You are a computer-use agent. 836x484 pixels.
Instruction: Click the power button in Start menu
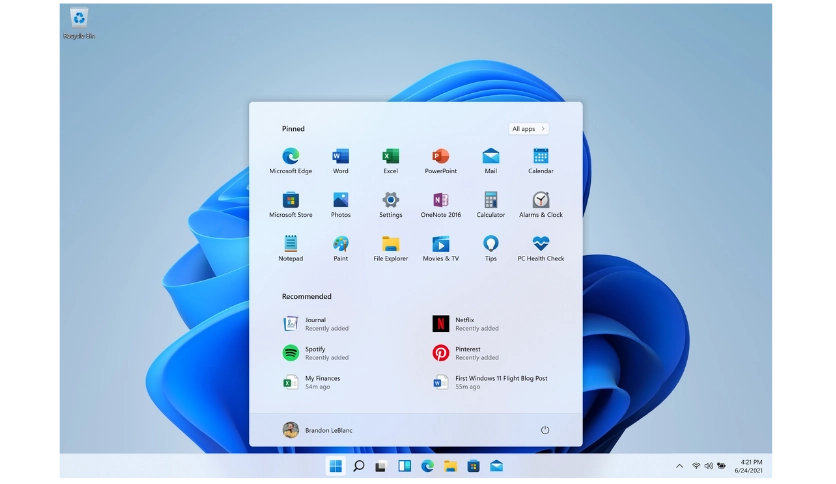tap(545, 430)
